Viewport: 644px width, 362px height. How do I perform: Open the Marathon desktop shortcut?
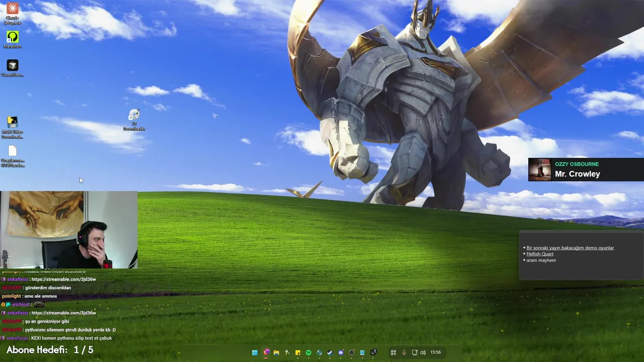[x=13, y=40]
